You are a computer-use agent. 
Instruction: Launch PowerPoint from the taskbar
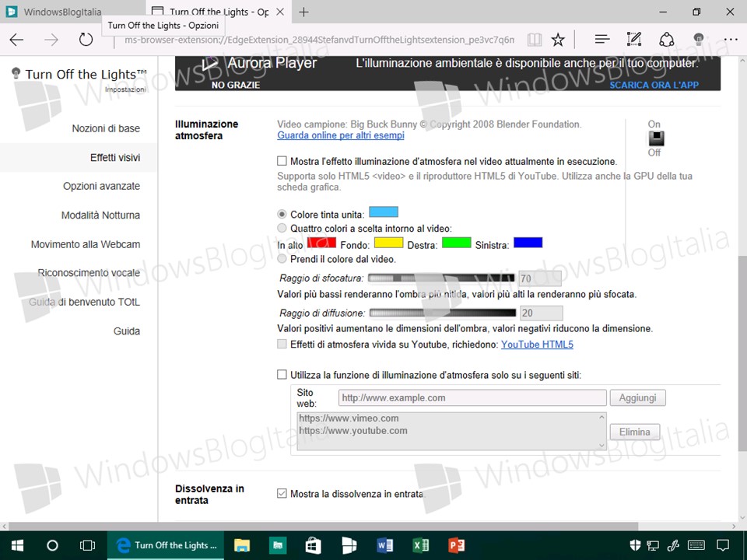[x=457, y=545]
